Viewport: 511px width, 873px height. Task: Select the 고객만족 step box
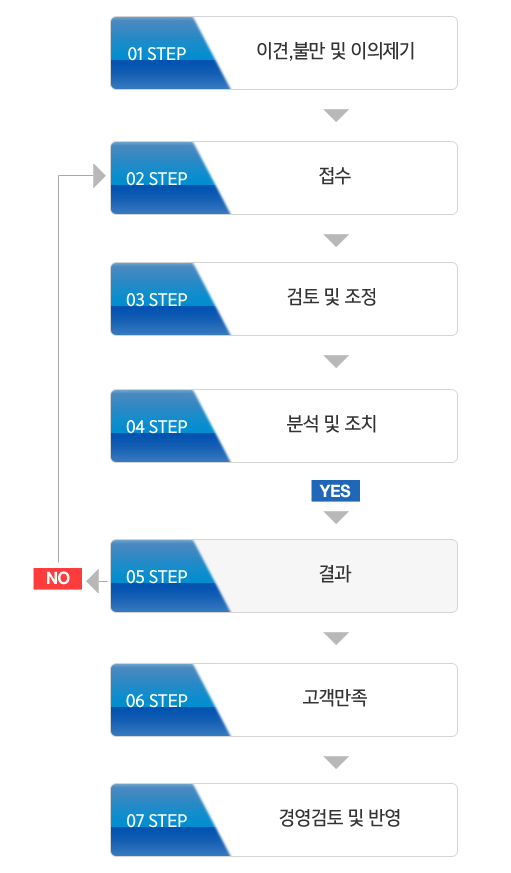284,700
